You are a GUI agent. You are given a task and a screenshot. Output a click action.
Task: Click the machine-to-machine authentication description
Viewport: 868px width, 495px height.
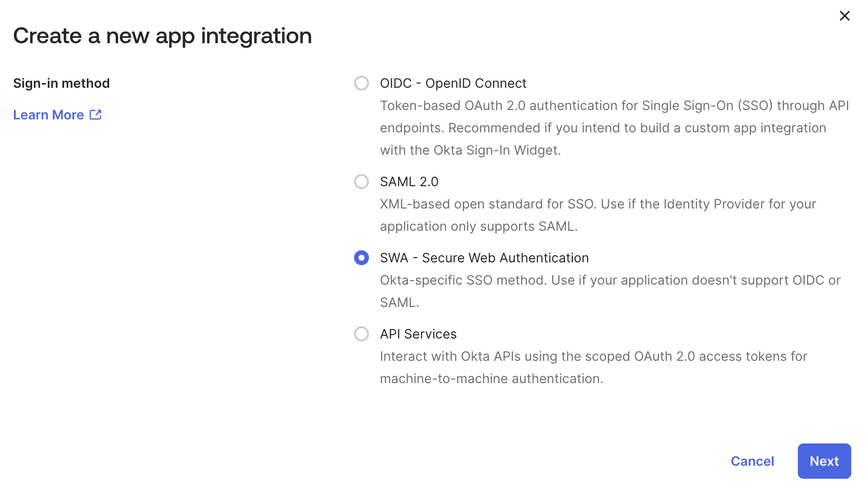point(491,379)
